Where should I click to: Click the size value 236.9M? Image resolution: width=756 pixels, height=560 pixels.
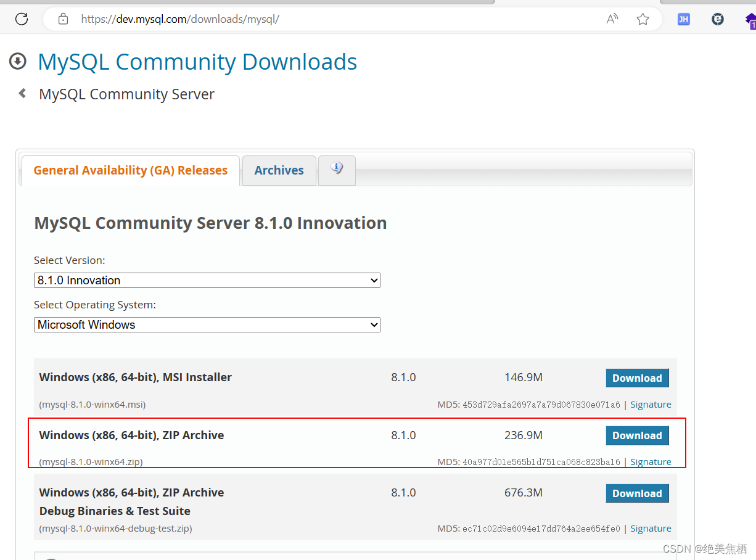click(524, 435)
